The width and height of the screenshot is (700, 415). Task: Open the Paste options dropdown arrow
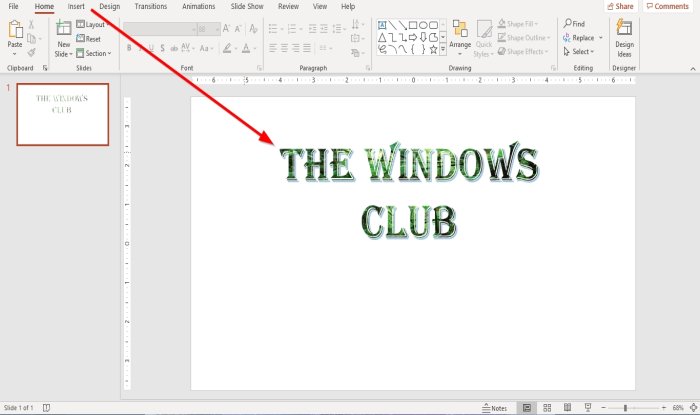coord(15,54)
